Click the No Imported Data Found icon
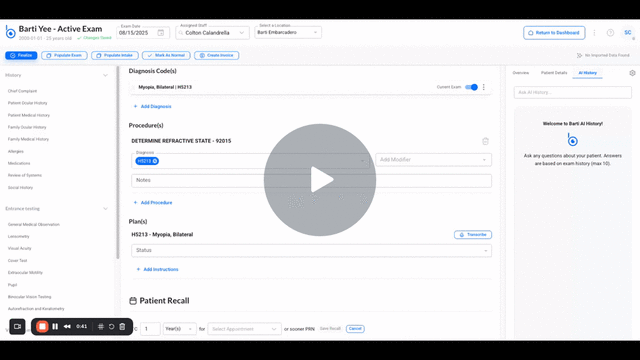Image resolution: width=640 pixels, height=360 pixels. pos(579,55)
